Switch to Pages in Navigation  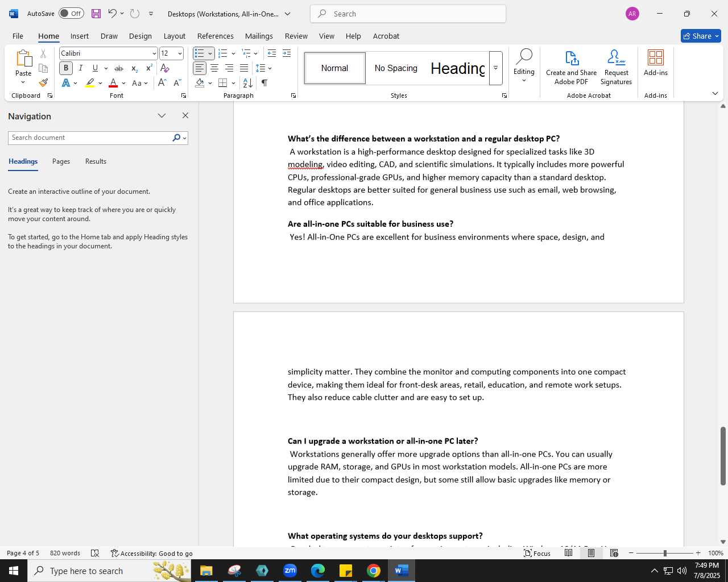(61, 161)
